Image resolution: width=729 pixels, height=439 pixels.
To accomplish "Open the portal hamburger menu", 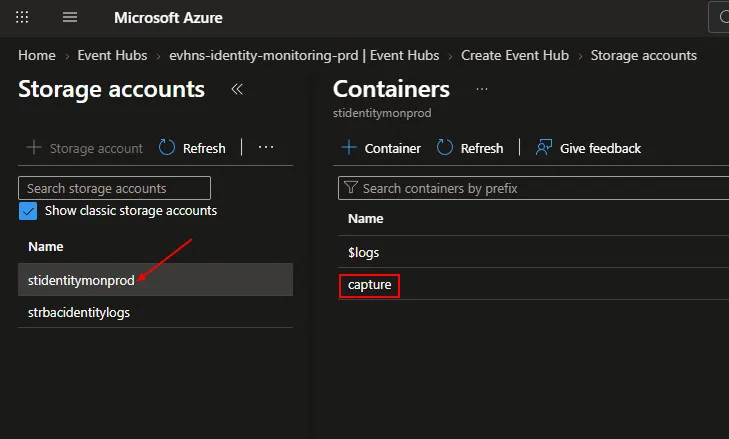I will [x=70, y=18].
